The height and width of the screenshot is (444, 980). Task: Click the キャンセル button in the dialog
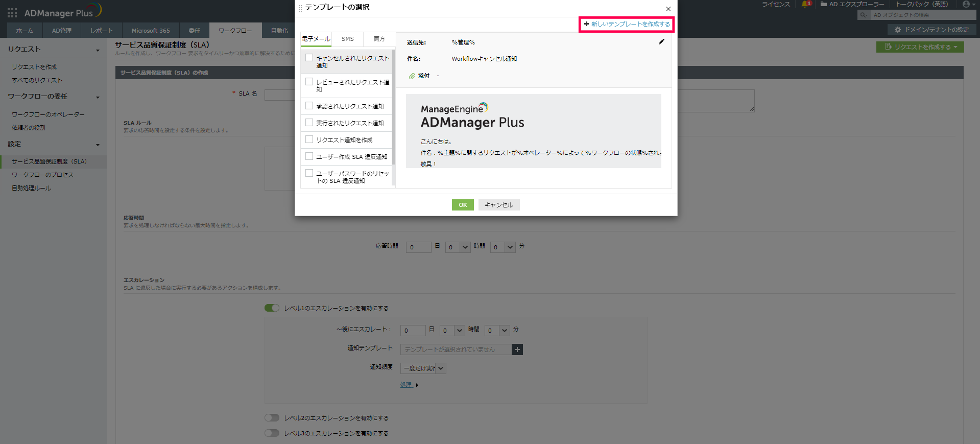(x=499, y=205)
